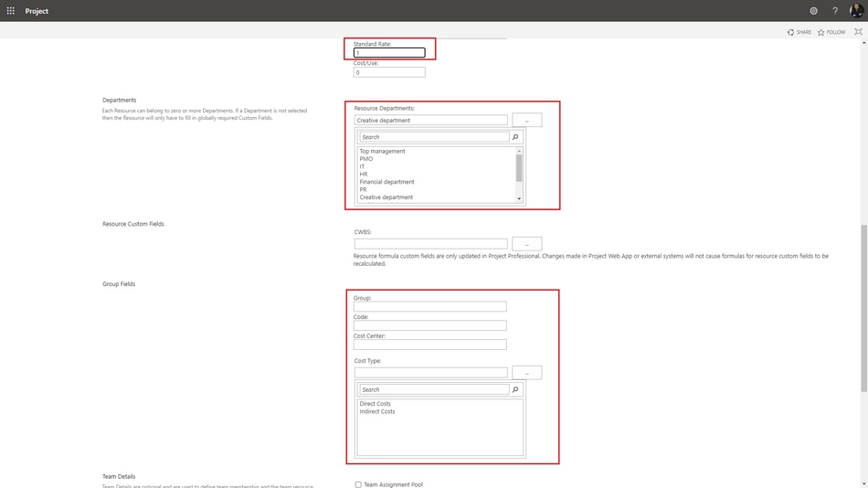Image resolution: width=868 pixels, height=488 pixels.
Task: Click into the Group field
Action: click(430, 307)
